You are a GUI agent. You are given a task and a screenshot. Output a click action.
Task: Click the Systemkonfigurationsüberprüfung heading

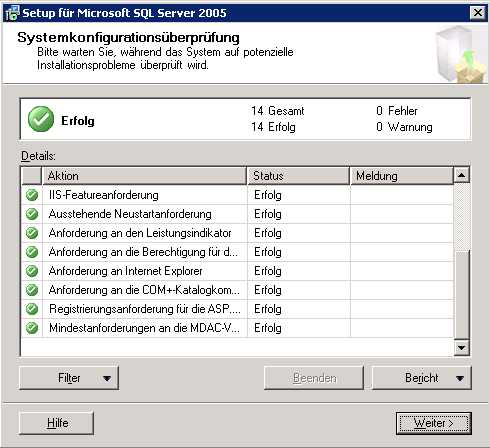point(128,38)
